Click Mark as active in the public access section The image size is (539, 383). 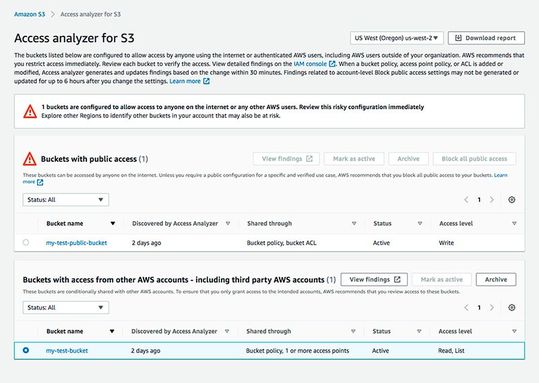click(x=354, y=159)
